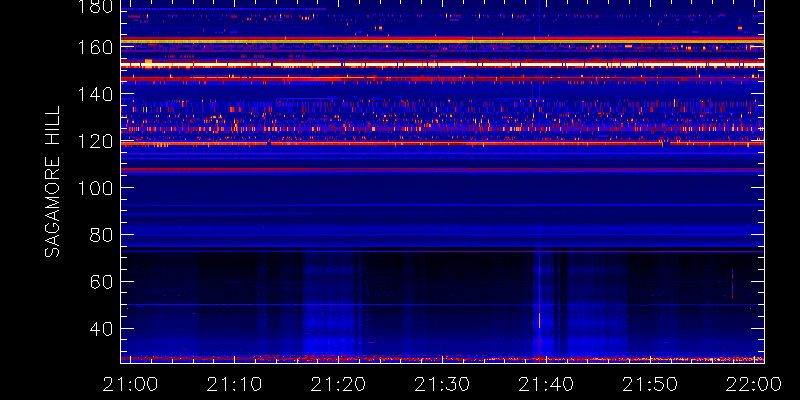Click the 180 frequency axis label
This screenshot has width=800, height=400.
95,7
